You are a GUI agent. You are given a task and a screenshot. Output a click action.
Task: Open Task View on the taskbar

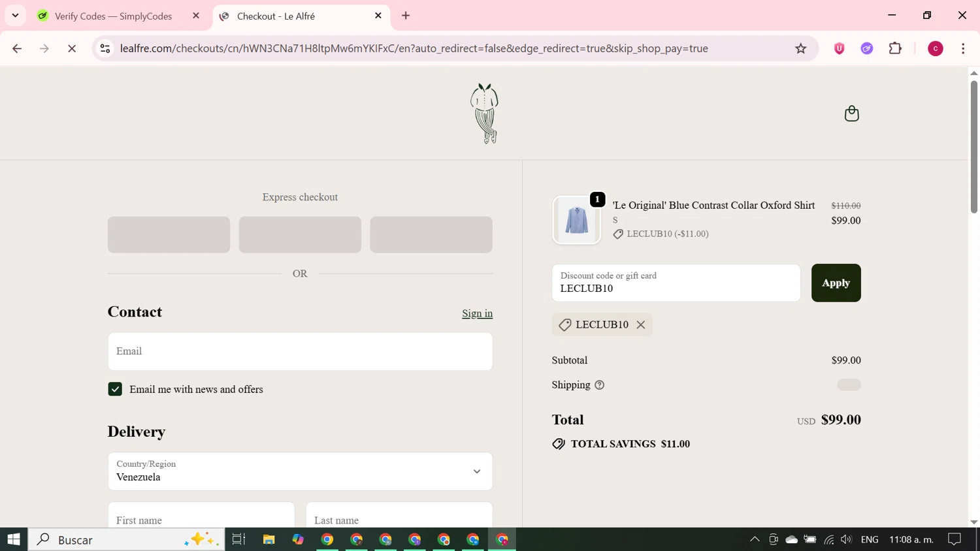[238, 539]
